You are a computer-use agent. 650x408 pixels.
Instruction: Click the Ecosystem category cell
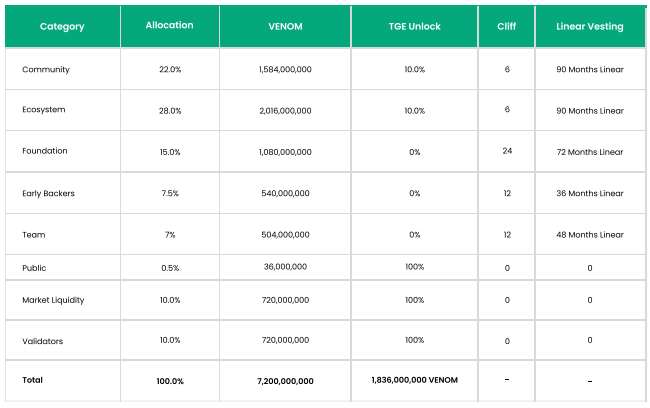45,111
